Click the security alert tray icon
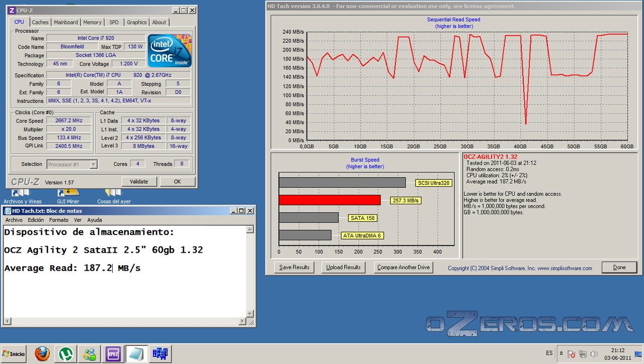 pyautogui.click(x=572, y=354)
